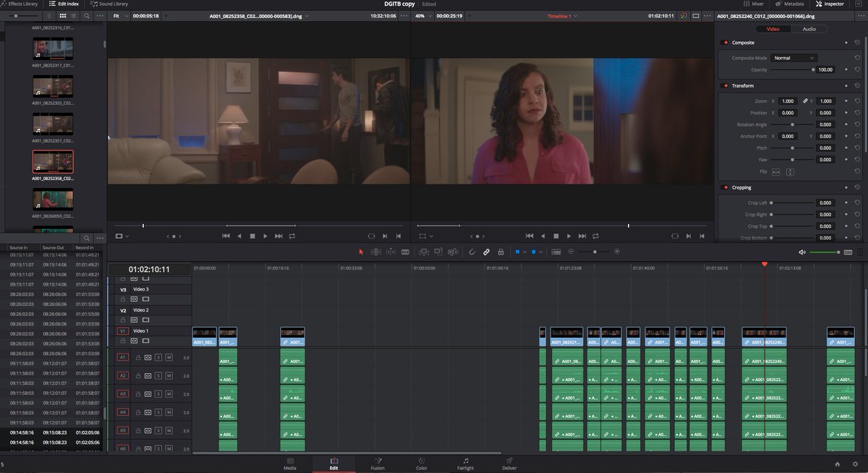Click the media pool search icon

[x=87, y=15]
